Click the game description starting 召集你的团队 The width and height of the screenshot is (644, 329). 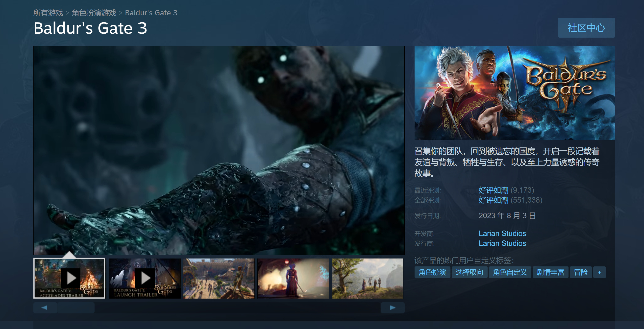point(507,162)
